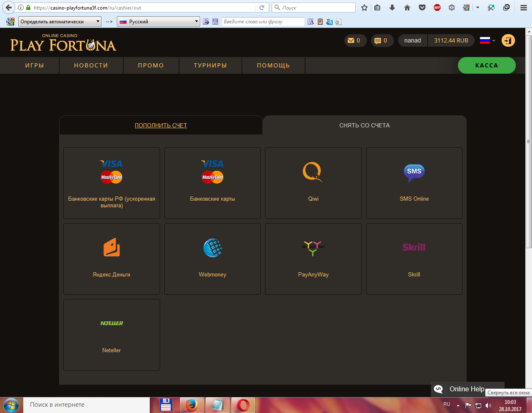This screenshot has width=532, height=413.
Task: Open the ИГРЫ menu item
Action: click(35, 65)
